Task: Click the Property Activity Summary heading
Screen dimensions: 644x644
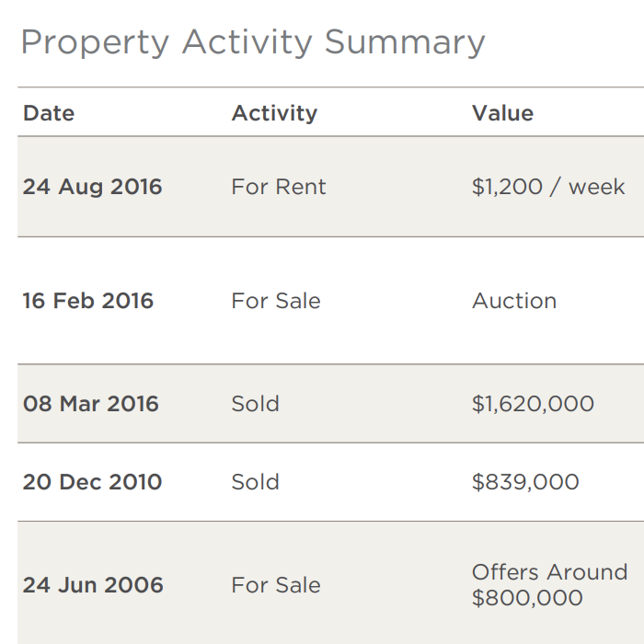Action: pos(253,42)
